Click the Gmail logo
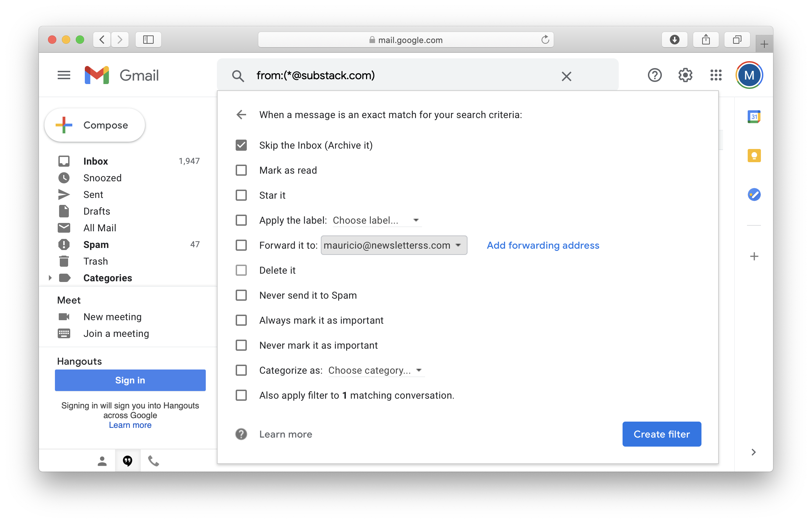 click(x=122, y=75)
